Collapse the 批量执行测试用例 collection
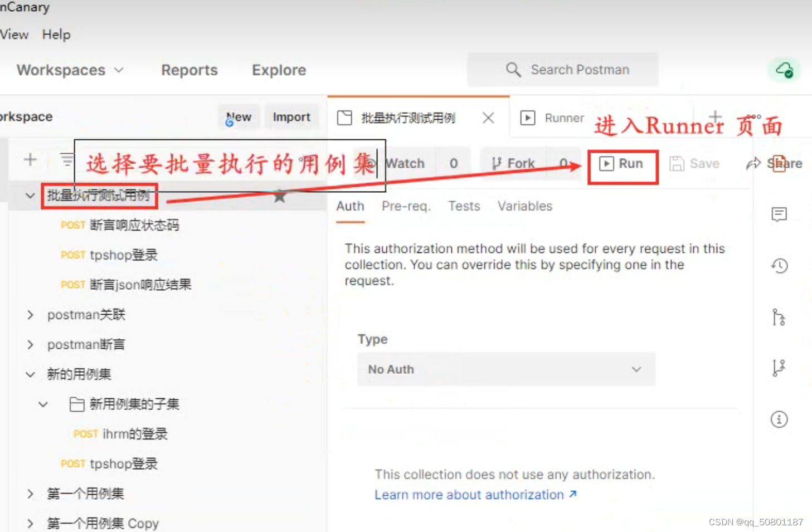 pyautogui.click(x=30, y=196)
